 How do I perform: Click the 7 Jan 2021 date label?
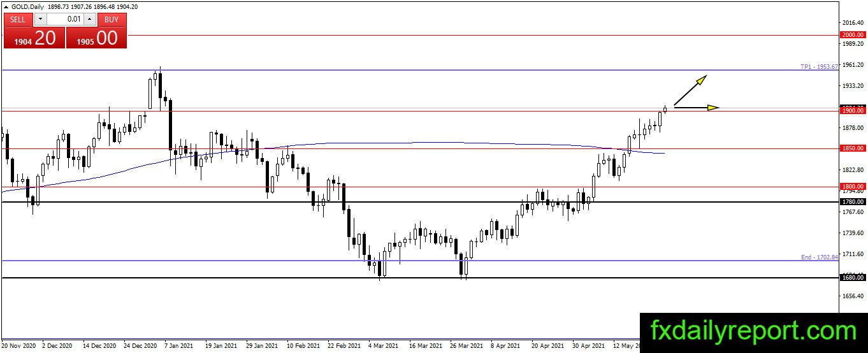(x=179, y=346)
